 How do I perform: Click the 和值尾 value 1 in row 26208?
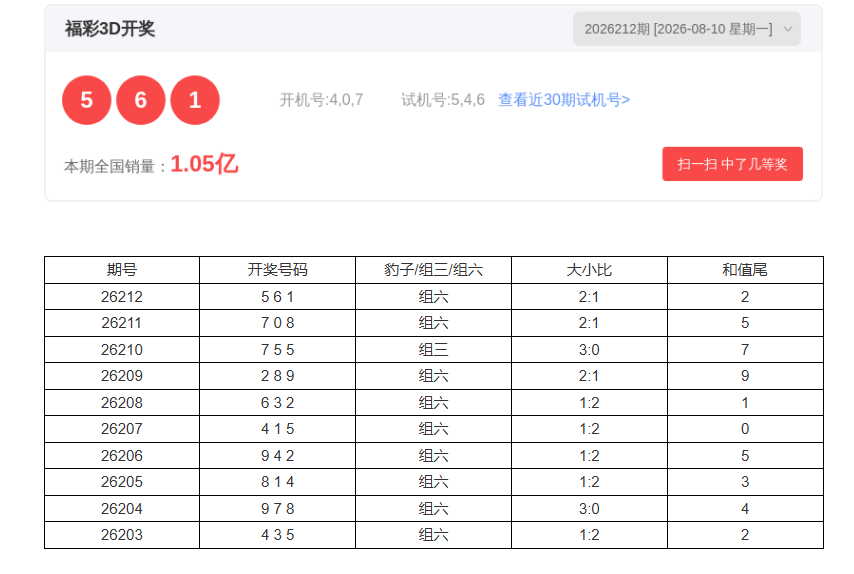745,402
